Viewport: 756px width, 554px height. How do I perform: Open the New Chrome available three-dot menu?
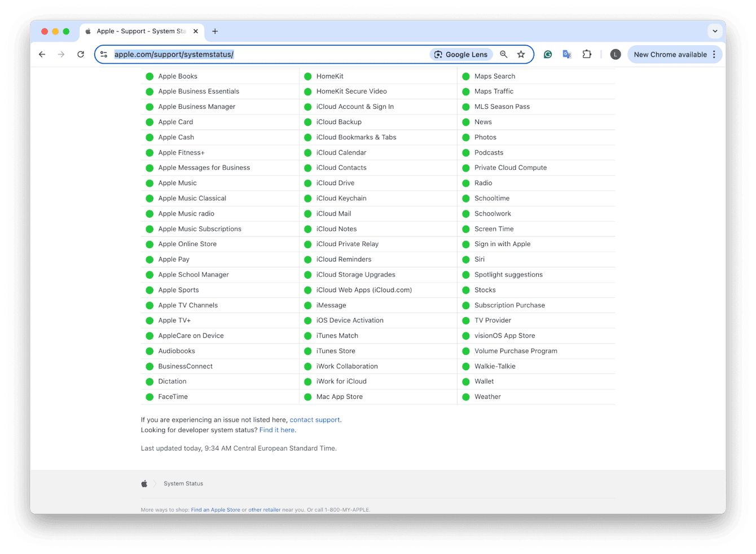click(x=713, y=54)
